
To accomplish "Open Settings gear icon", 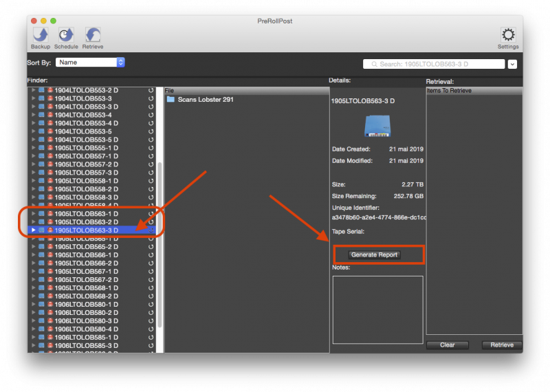I will [x=508, y=35].
